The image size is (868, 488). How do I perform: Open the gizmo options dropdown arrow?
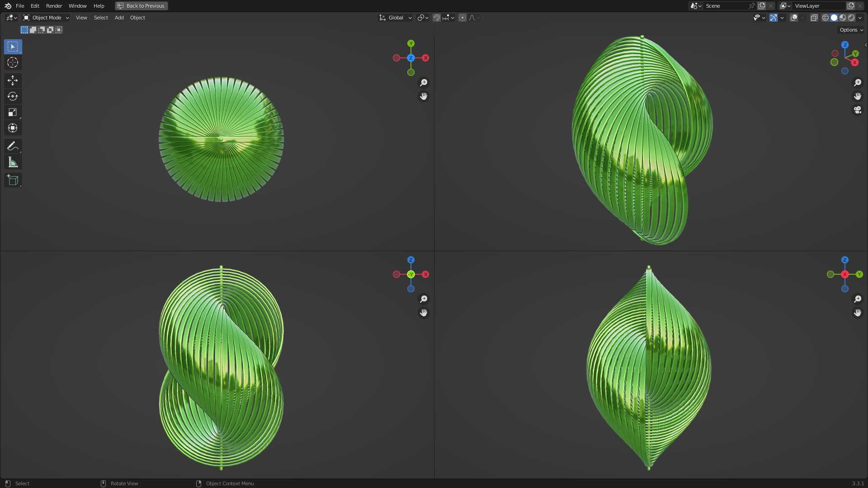[x=782, y=18]
